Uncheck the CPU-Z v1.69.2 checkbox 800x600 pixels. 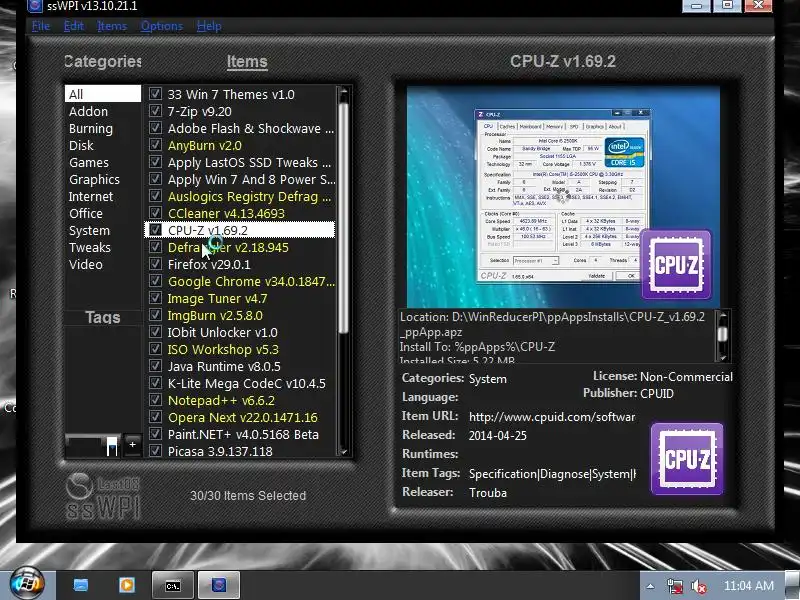click(155, 230)
